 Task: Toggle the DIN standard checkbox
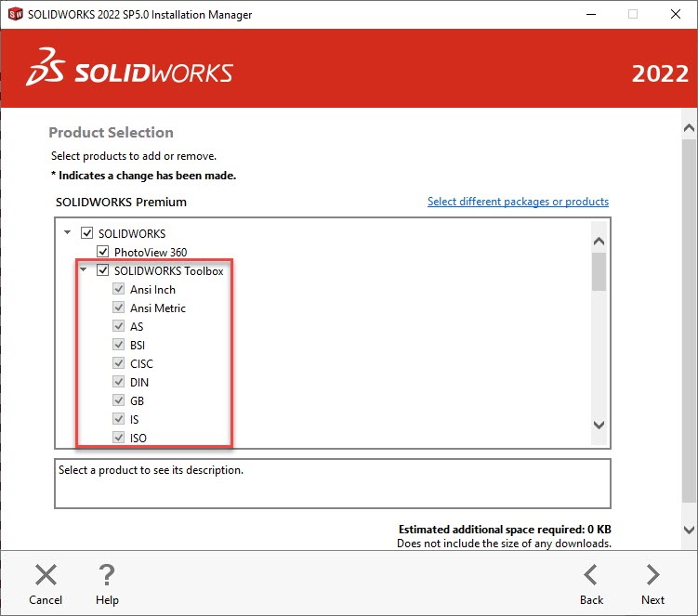tap(118, 382)
